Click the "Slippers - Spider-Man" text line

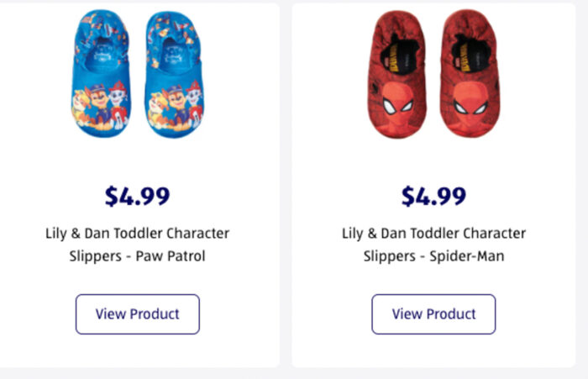pos(433,256)
